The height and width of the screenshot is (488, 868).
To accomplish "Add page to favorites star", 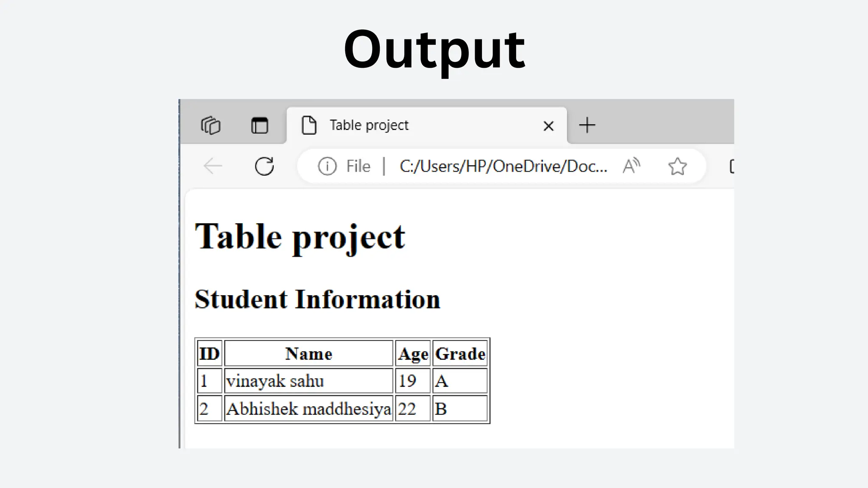I will click(677, 166).
